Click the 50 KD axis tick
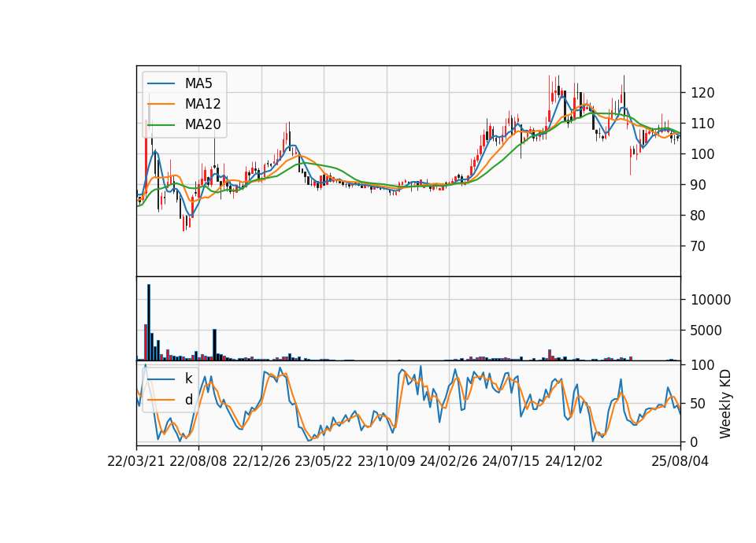The height and width of the screenshot is (543, 756). [x=699, y=403]
